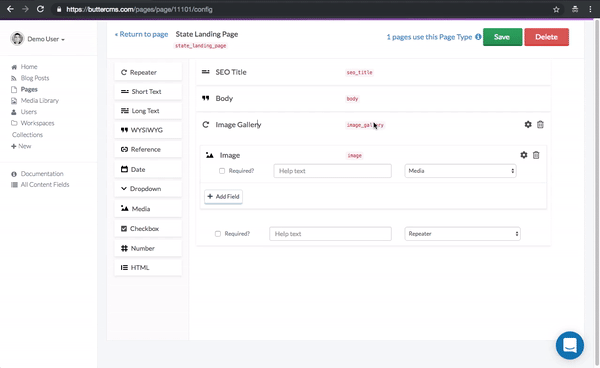Open All Content Fields in sidebar

click(45, 185)
